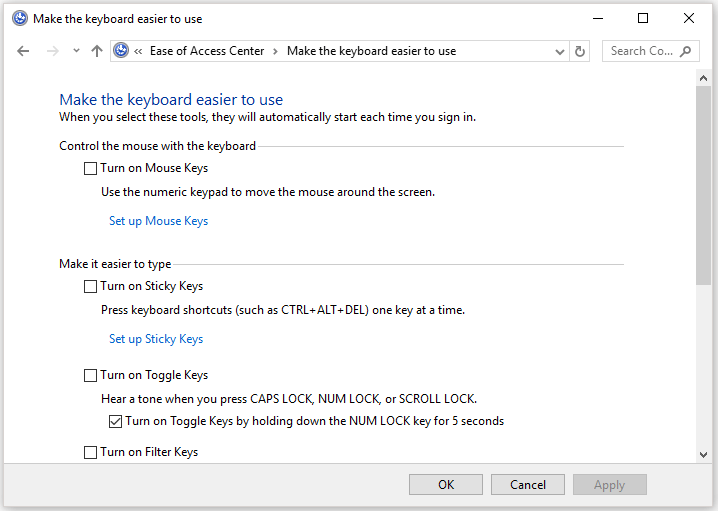Click the search magnifier icon
Image resolution: width=718 pixels, height=511 pixels.
[685, 51]
